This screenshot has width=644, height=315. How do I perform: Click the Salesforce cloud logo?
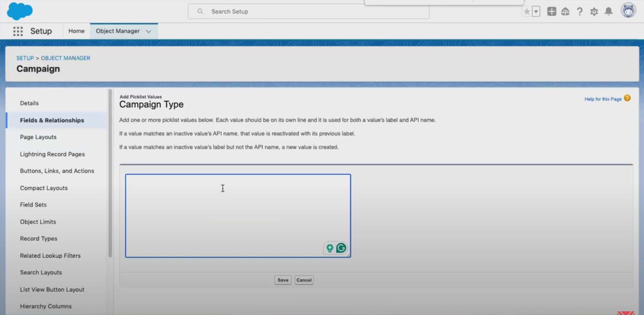[20, 11]
